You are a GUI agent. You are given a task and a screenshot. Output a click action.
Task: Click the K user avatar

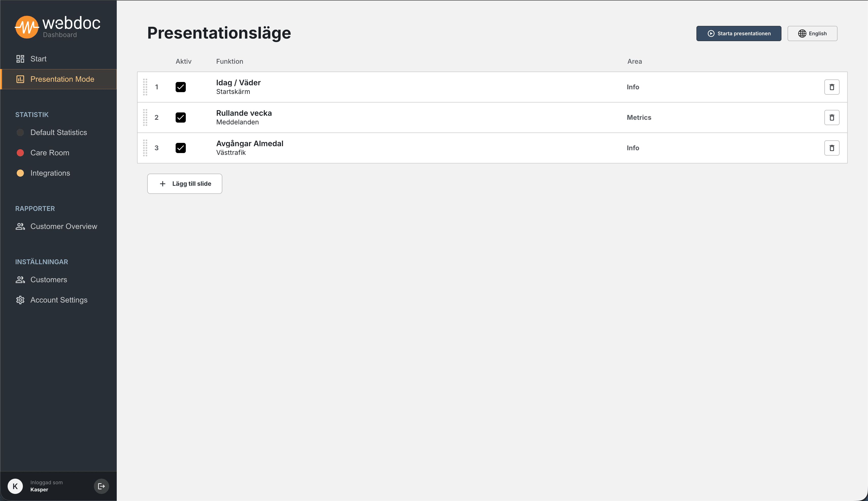click(15, 486)
